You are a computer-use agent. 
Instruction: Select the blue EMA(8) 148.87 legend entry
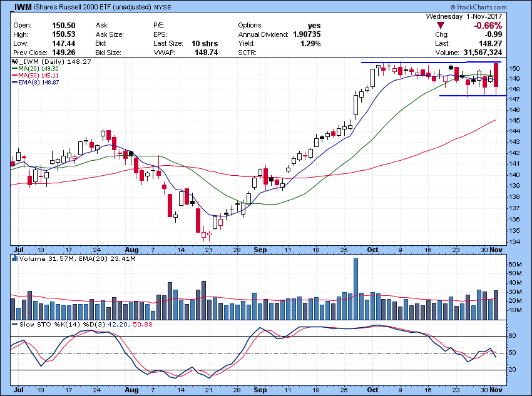(35, 82)
